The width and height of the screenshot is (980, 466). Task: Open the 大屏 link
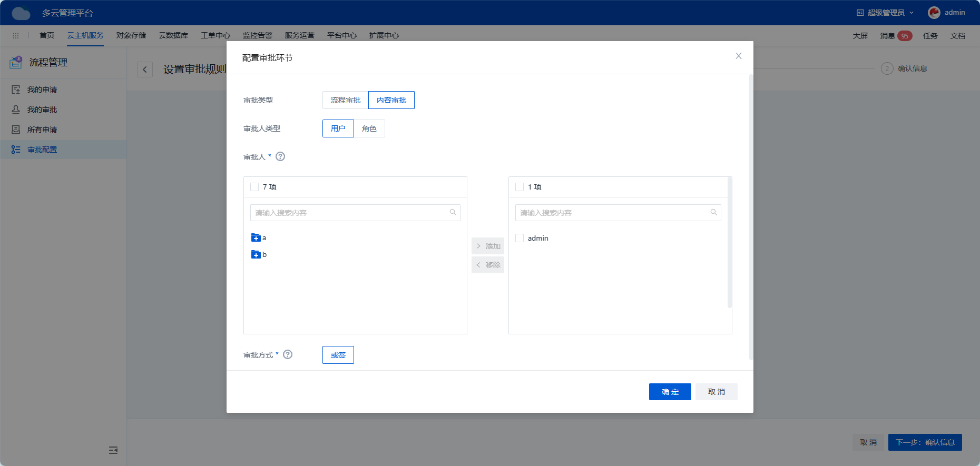pyautogui.click(x=860, y=36)
